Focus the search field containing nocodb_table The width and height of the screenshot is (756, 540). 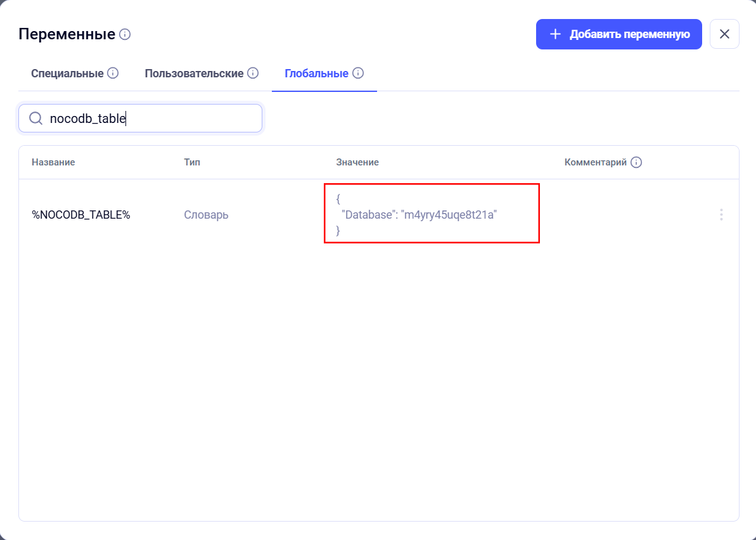pos(152,119)
